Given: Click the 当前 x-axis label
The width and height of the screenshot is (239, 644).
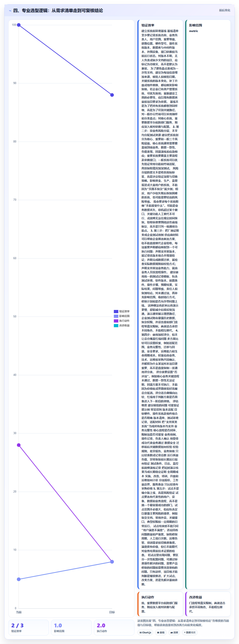Looking at the screenshot, I should 19,612.
